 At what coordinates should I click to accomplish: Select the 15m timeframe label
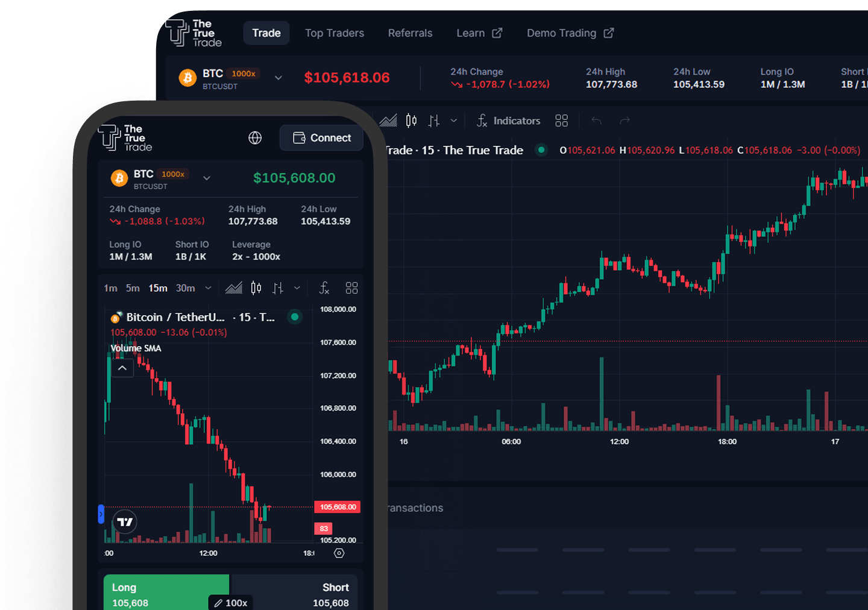(x=157, y=288)
